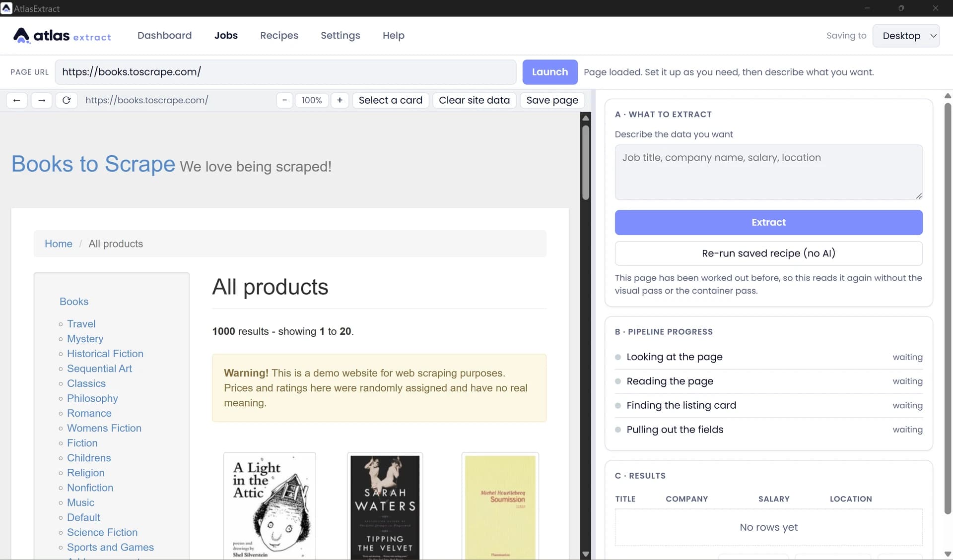Open the Tipping the Velvet cover

click(x=385, y=506)
